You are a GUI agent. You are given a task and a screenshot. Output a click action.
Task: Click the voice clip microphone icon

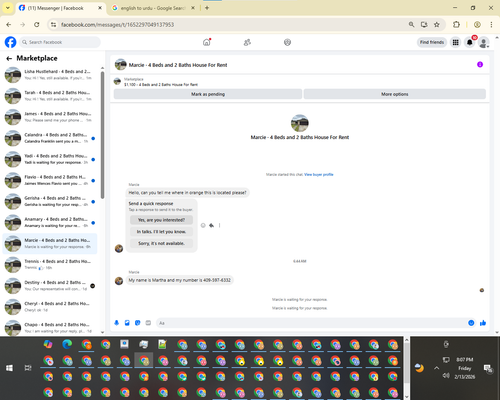pos(117,323)
